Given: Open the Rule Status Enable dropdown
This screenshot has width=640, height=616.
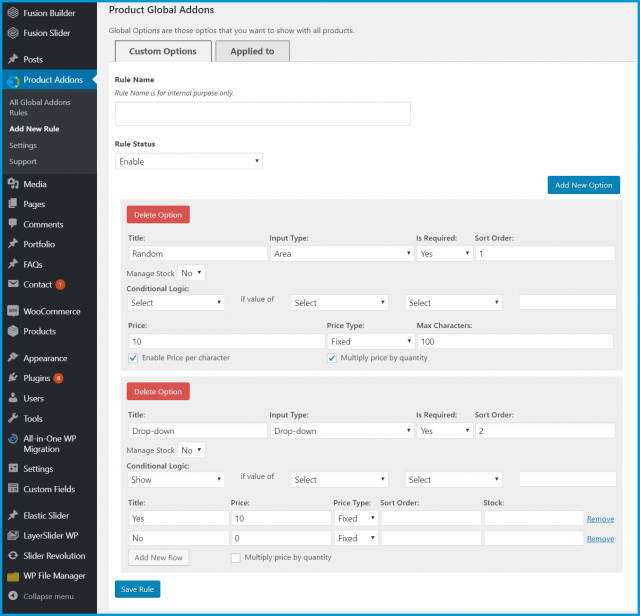Looking at the screenshot, I should point(189,161).
